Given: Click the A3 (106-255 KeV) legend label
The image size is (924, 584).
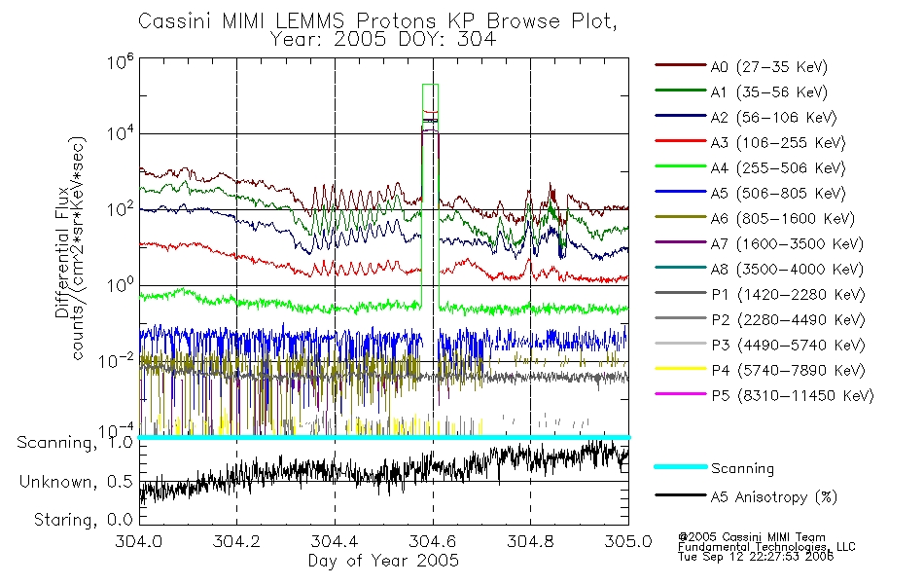Looking at the screenshot, I should [778, 143].
